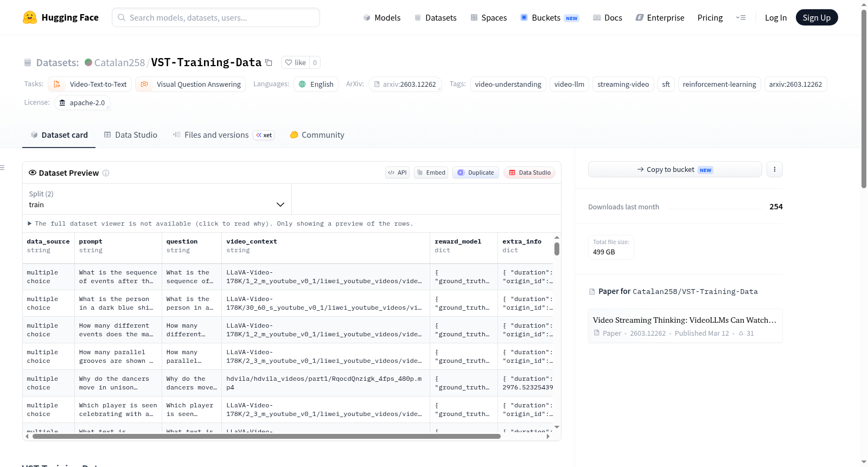Click the streaming-video tag
This screenshot has height=467, width=868.
pyautogui.click(x=623, y=84)
